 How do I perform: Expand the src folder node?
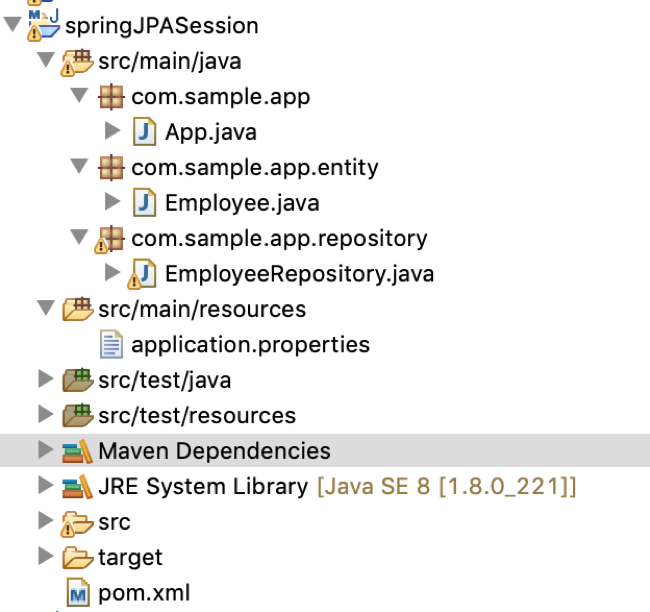[46, 521]
